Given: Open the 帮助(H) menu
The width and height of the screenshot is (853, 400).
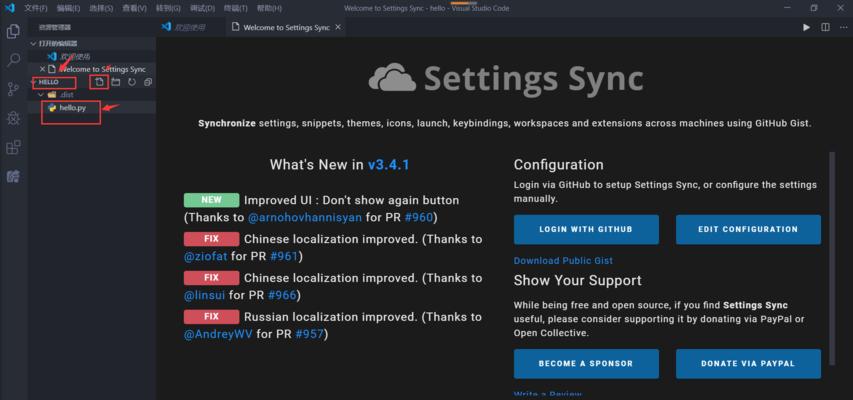Looking at the screenshot, I should point(269,9).
